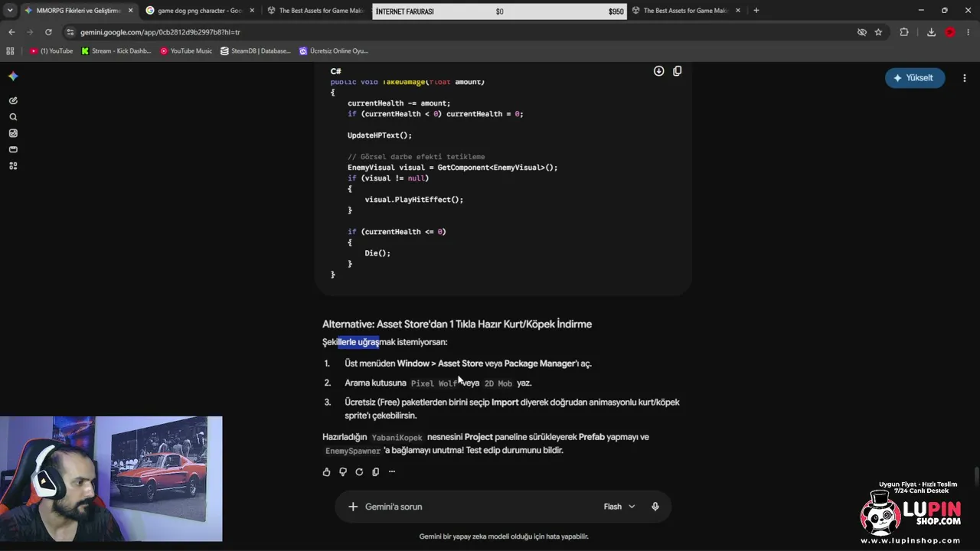The width and height of the screenshot is (980, 551).
Task: Open search in Gemini sidebar
Action: [13, 117]
